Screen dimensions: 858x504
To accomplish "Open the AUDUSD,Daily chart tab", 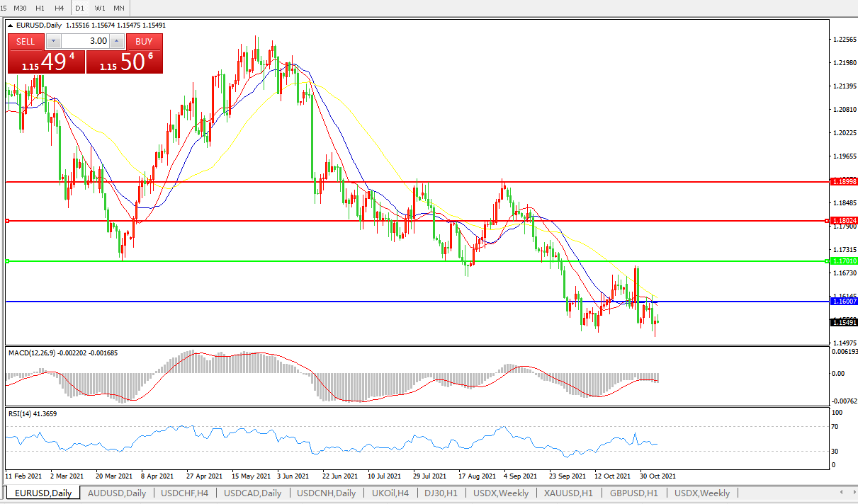I will point(116,493).
